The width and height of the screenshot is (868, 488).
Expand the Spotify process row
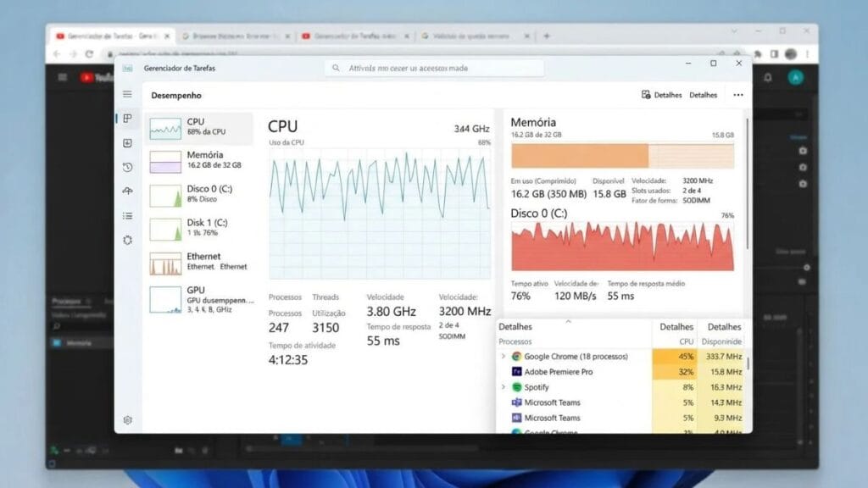coord(504,387)
